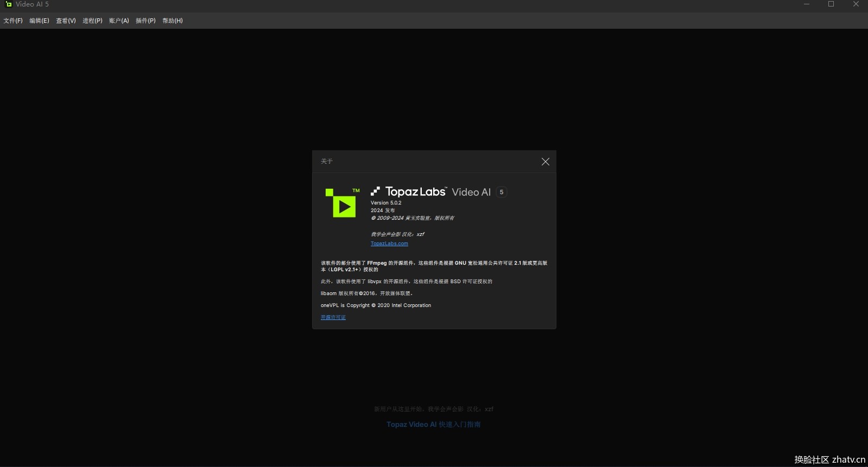Open the 进程(P) menu
Screen dimensions: 868x467
[92, 21]
